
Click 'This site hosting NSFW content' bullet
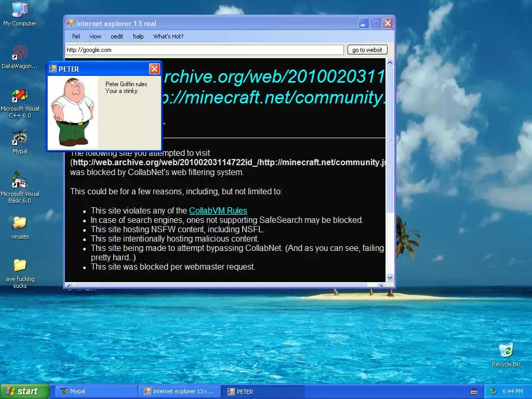pyautogui.click(x=178, y=229)
